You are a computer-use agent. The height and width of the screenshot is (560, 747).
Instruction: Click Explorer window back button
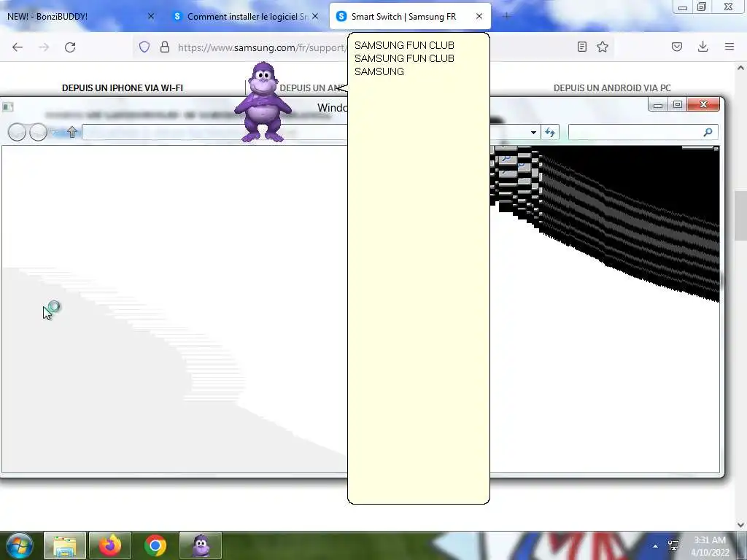(x=18, y=132)
